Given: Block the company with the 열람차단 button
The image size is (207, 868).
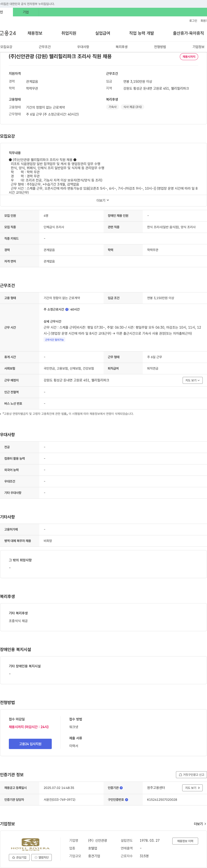Looking at the screenshot, I should 41,857.
